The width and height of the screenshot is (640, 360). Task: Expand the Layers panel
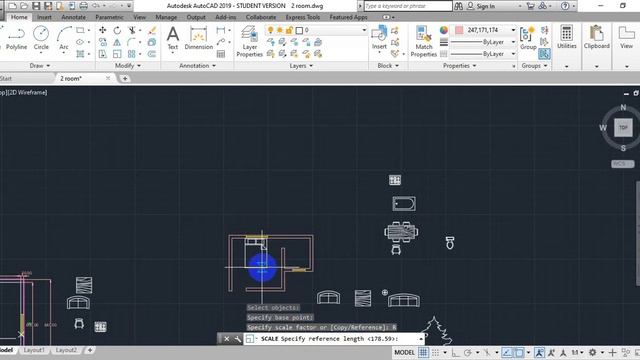301,65
